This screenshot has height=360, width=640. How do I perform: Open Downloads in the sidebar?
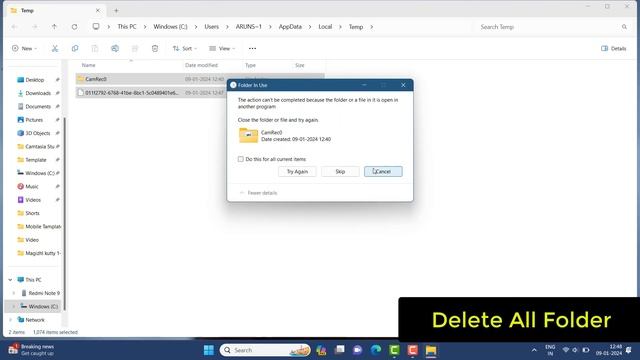(x=38, y=93)
